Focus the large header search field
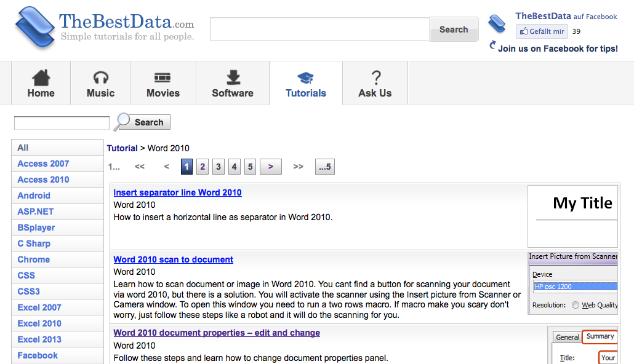 coord(320,29)
